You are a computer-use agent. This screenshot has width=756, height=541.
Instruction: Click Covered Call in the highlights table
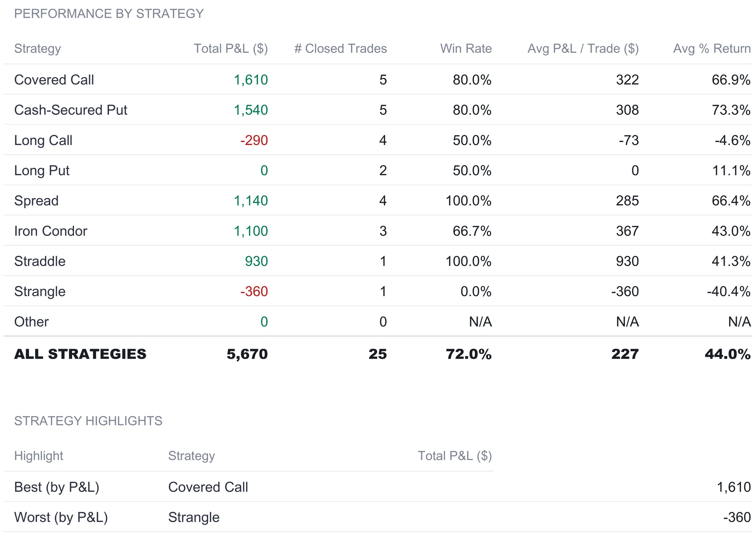pyautogui.click(x=208, y=487)
